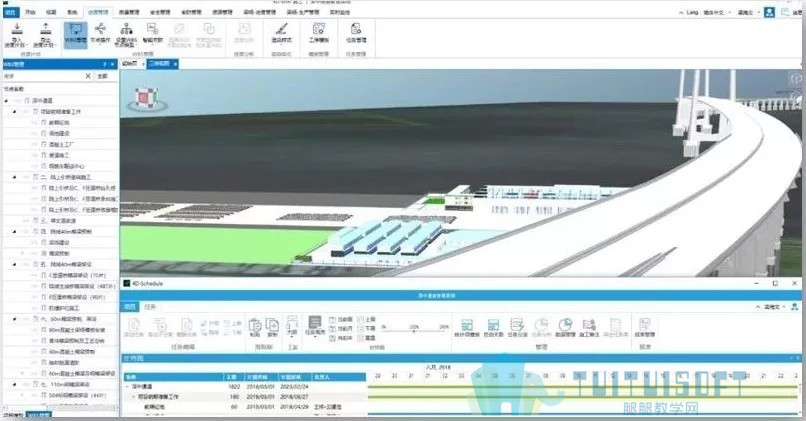Click the 当前年 time-axis option
The height and width of the screenshot is (421, 806).
click(x=342, y=338)
